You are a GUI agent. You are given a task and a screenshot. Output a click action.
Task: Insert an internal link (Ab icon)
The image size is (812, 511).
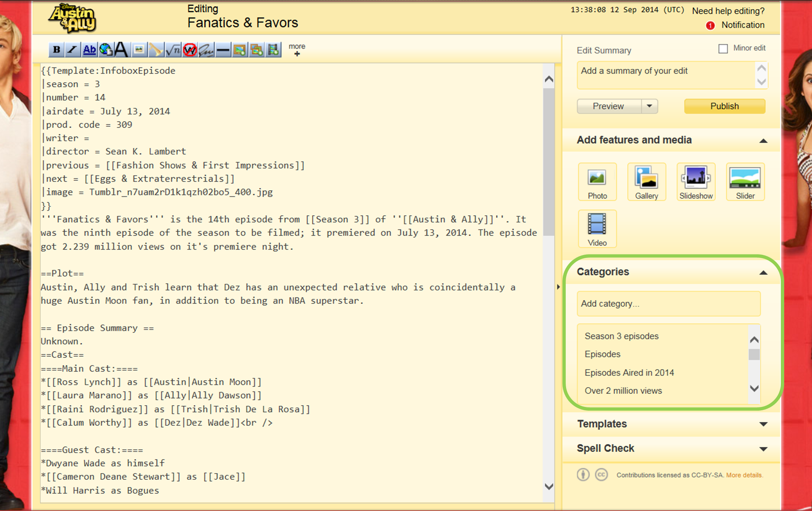pos(89,49)
